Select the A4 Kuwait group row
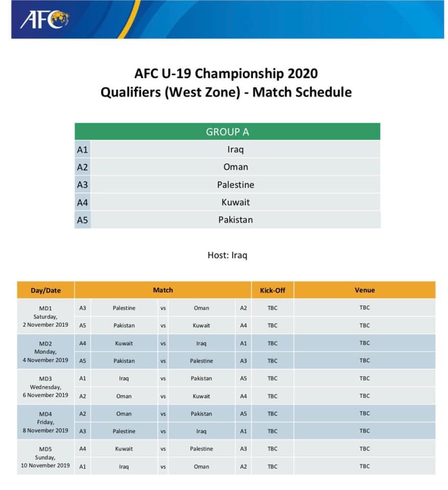The height and width of the screenshot is (490, 448). tap(227, 202)
